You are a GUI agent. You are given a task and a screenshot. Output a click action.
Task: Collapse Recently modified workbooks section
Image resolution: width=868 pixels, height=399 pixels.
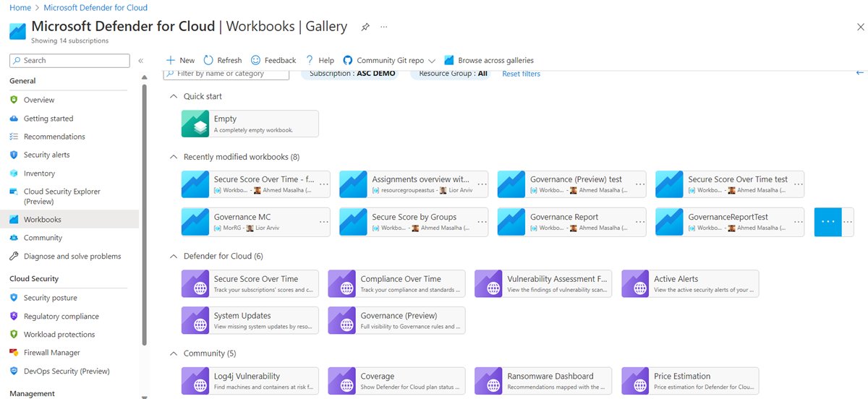[173, 157]
